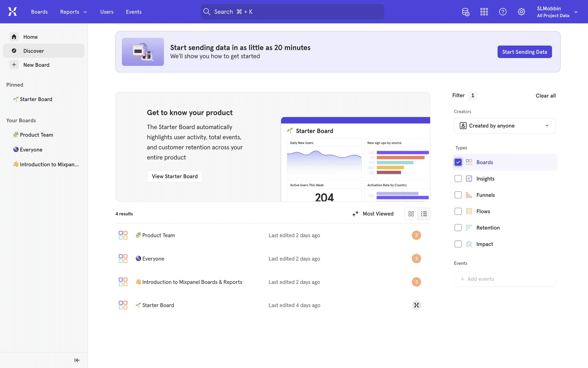Collapse the sidebar with arrow icon
The width and height of the screenshot is (588, 368).
77,360
